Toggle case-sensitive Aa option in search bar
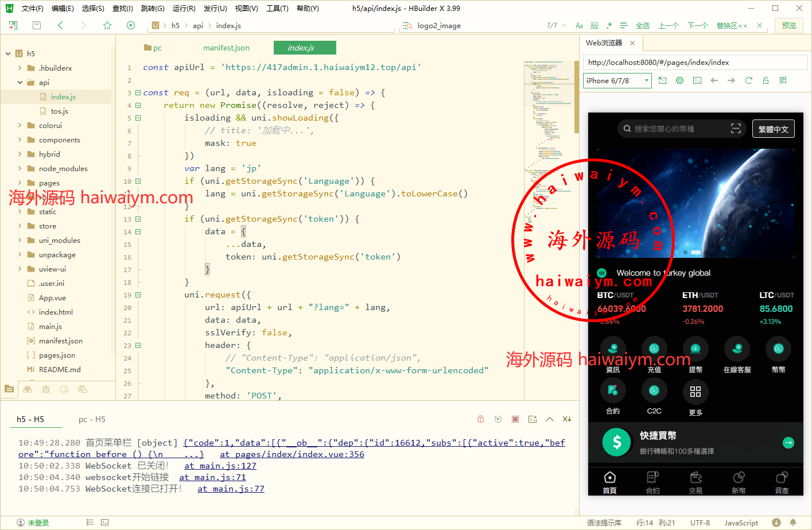The height and width of the screenshot is (530, 812). [579, 26]
